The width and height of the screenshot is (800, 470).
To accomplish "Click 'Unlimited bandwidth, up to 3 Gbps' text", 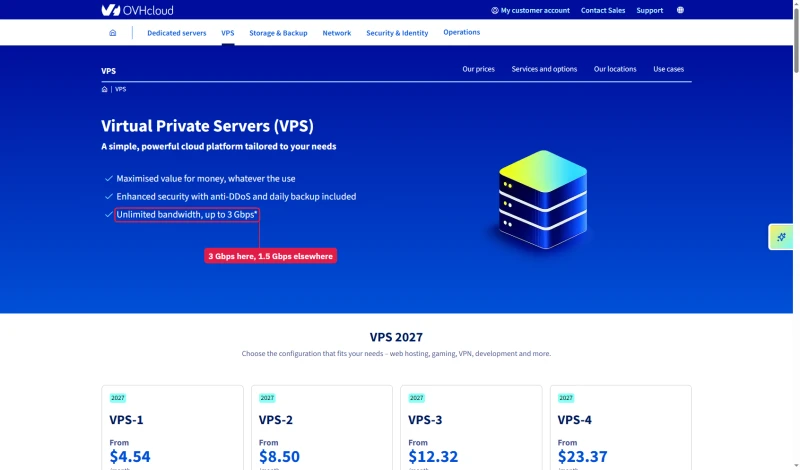I will tap(187, 214).
